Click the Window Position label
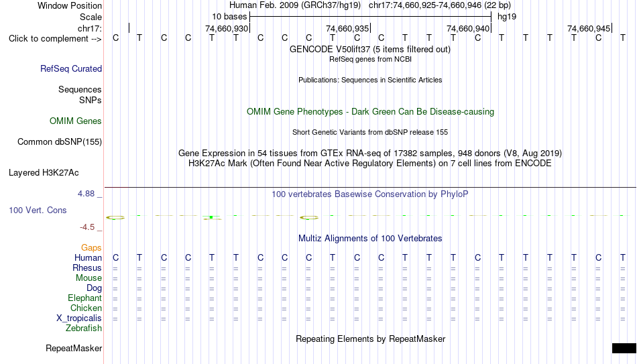The image size is (637, 364). click(x=70, y=5)
